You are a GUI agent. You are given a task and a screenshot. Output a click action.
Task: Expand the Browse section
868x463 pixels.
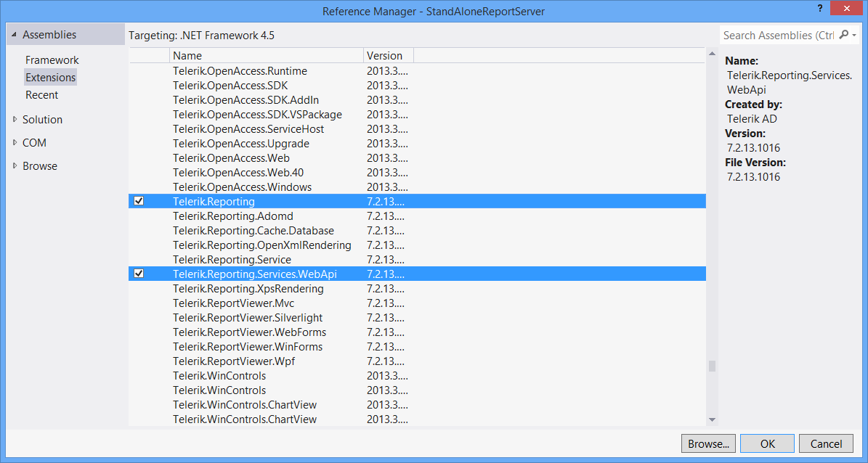(x=15, y=165)
